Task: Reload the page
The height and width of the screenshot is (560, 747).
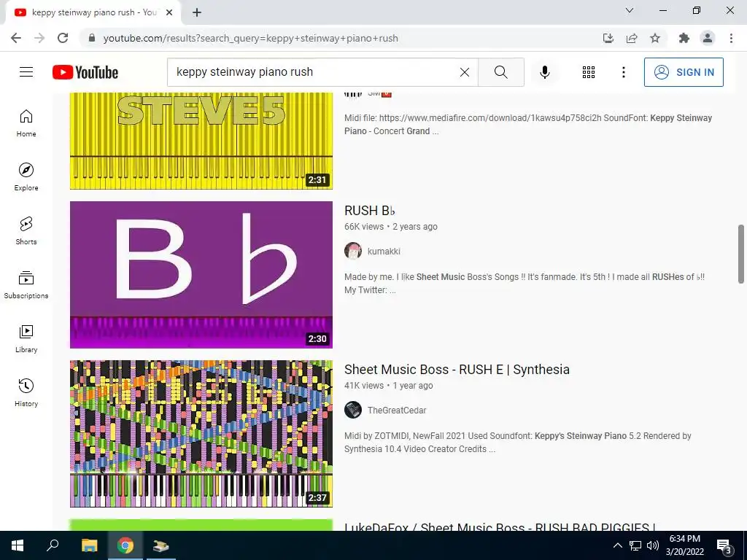Action: pos(63,38)
